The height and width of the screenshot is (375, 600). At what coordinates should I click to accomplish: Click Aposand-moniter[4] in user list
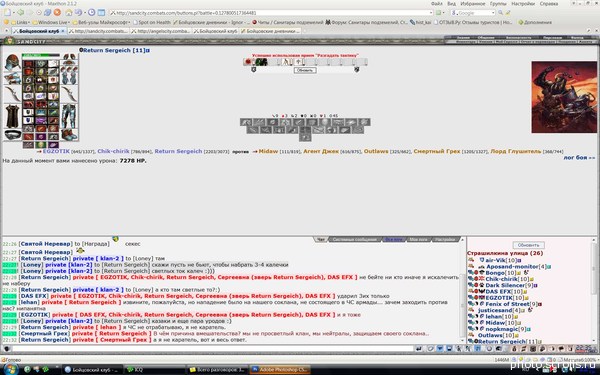[x=516, y=266]
